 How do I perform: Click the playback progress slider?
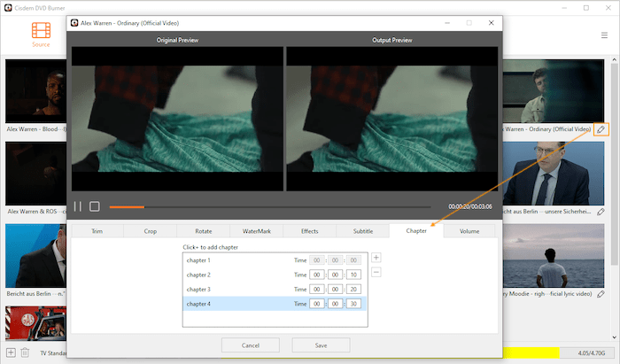pyautogui.click(x=266, y=206)
